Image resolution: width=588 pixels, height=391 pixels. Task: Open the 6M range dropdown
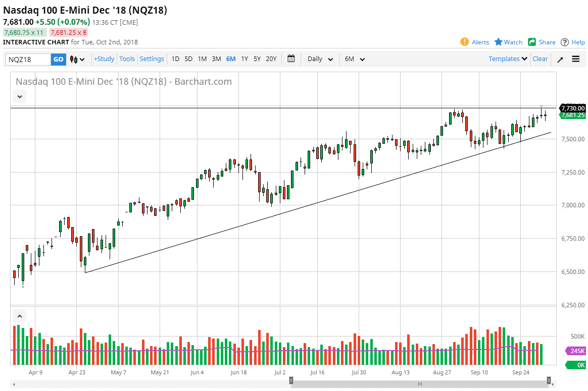[354, 59]
